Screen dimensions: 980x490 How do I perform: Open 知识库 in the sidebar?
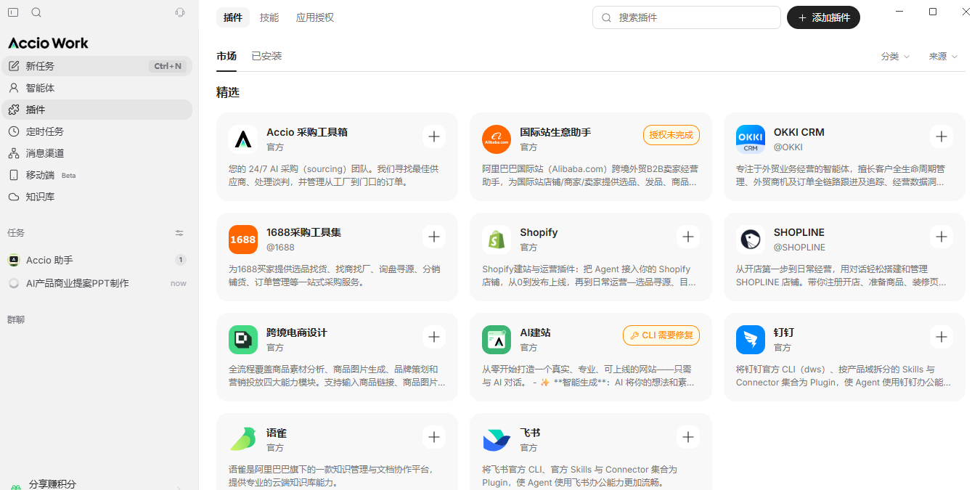(x=96, y=197)
